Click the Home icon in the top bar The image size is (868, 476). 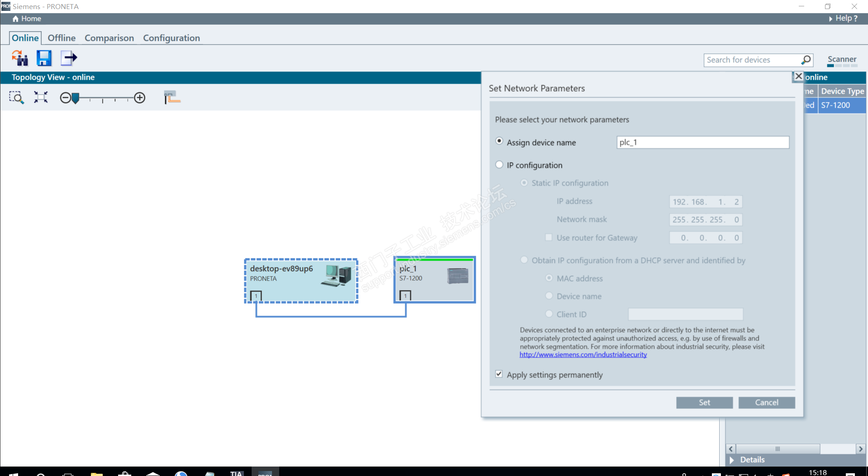[x=15, y=19]
